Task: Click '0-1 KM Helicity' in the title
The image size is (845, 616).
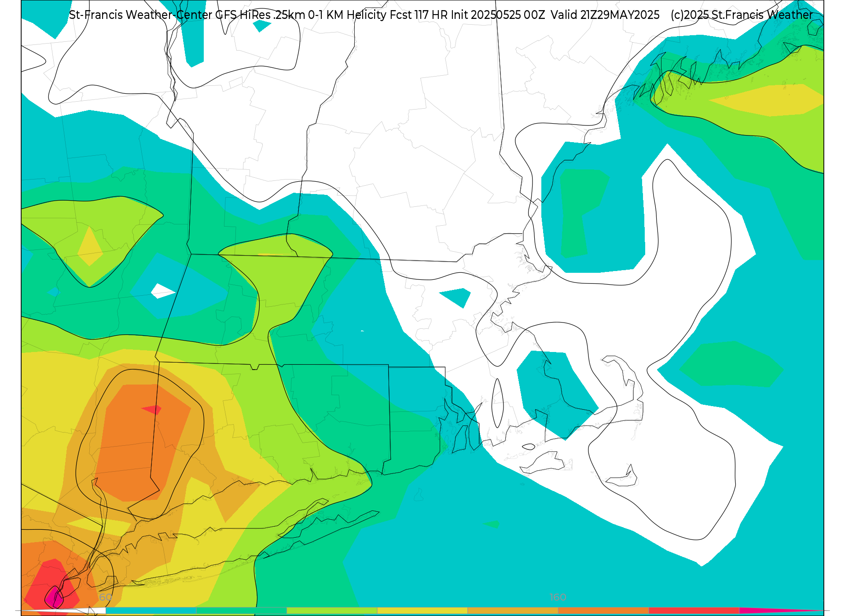Action: (347, 15)
